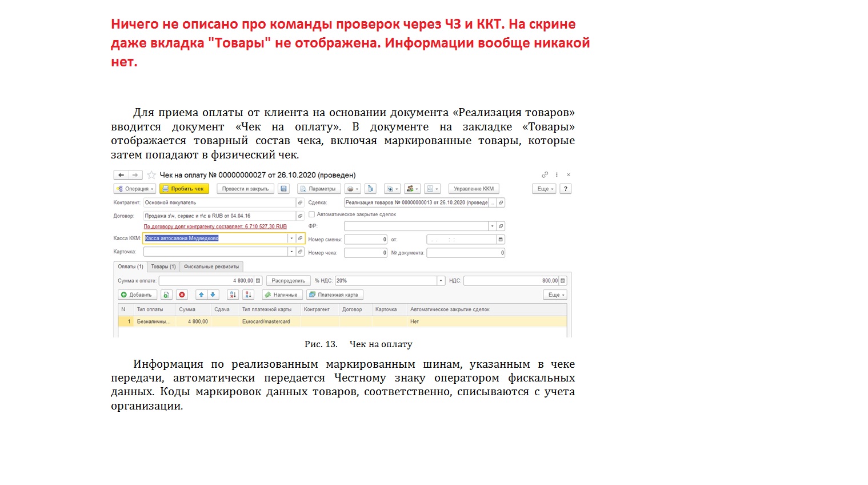Toggle 'Автоматическое закрытие сделок' checkbox
This screenshot has width=868, height=485.
pos(311,214)
